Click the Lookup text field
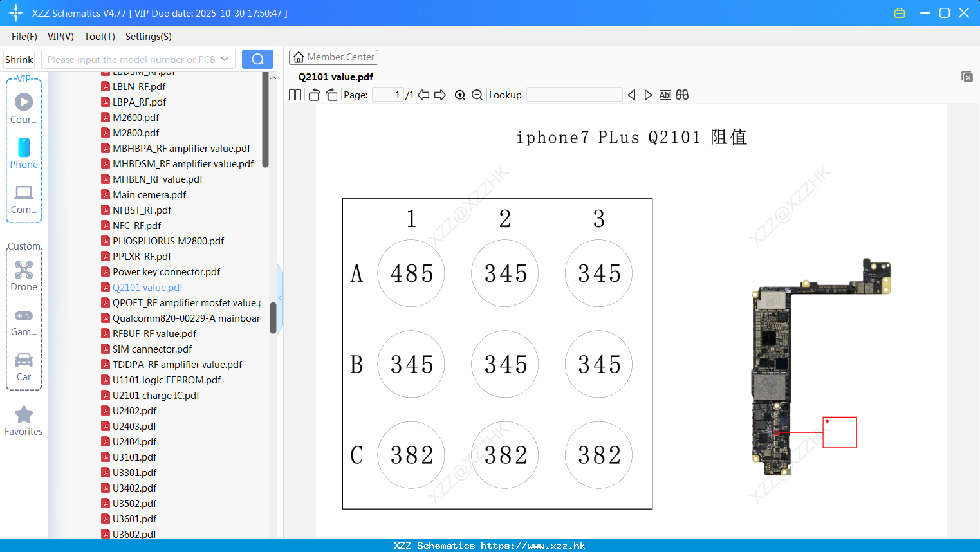 click(x=574, y=95)
